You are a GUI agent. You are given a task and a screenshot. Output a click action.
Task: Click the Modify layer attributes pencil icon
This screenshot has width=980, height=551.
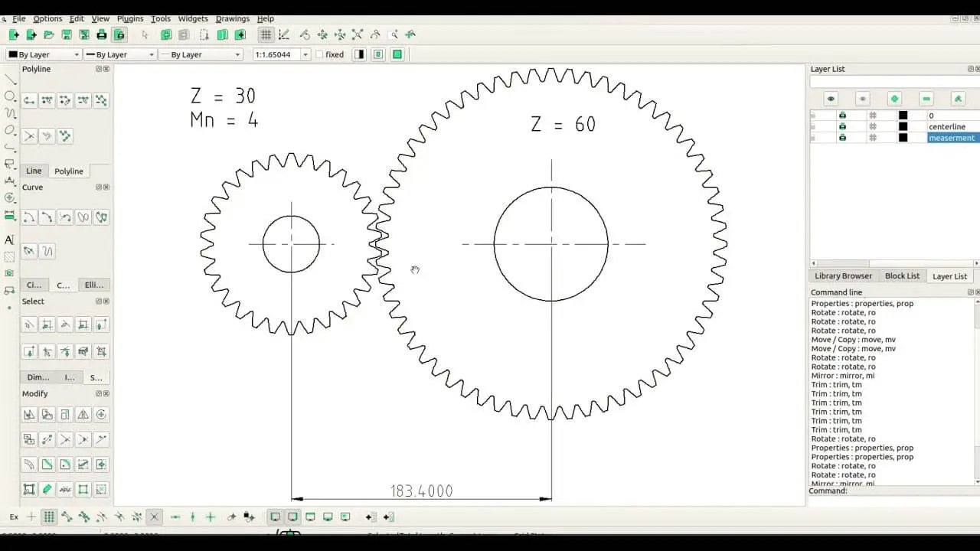click(x=956, y=98)
